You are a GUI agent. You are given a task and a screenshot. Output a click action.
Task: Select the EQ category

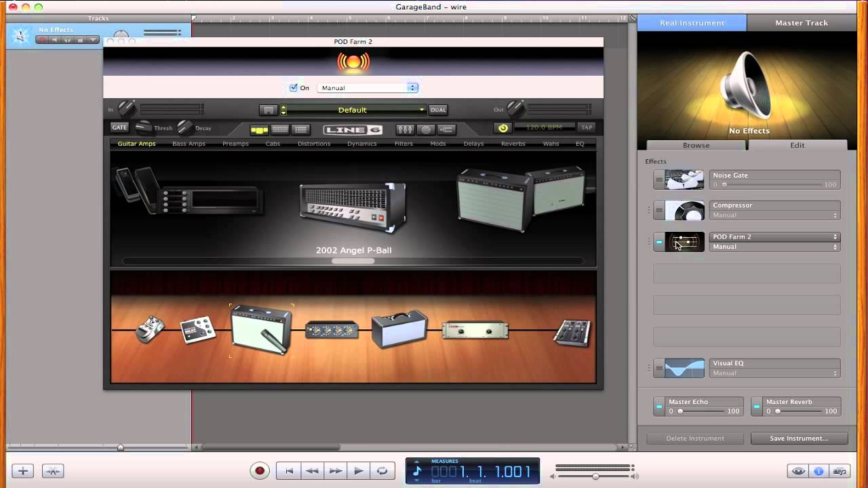[x=580, y=144]
